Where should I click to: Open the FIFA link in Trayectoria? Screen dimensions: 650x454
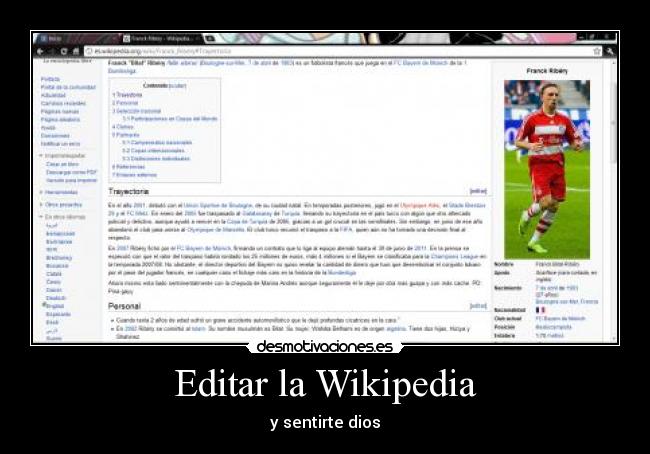coord(346,230)
